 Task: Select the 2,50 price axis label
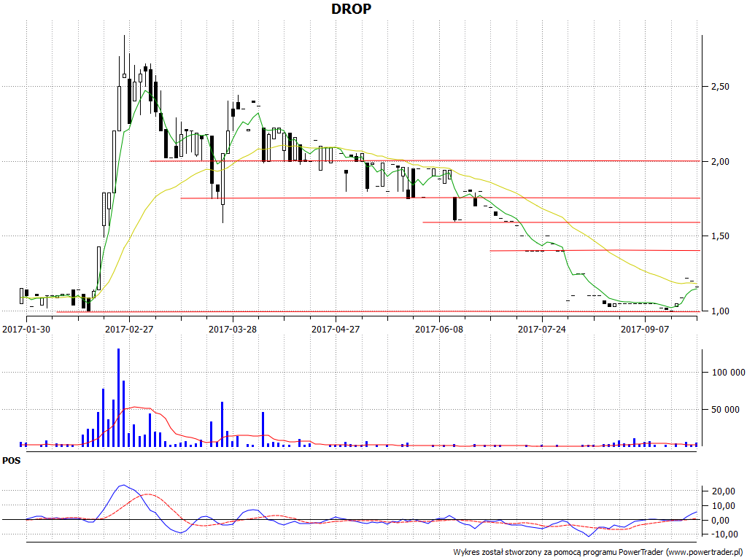(x=720, y=87)
